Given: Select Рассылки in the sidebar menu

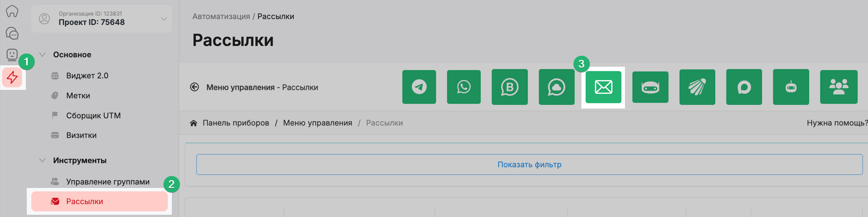Looking at the screenshot, I should point(84,202).
